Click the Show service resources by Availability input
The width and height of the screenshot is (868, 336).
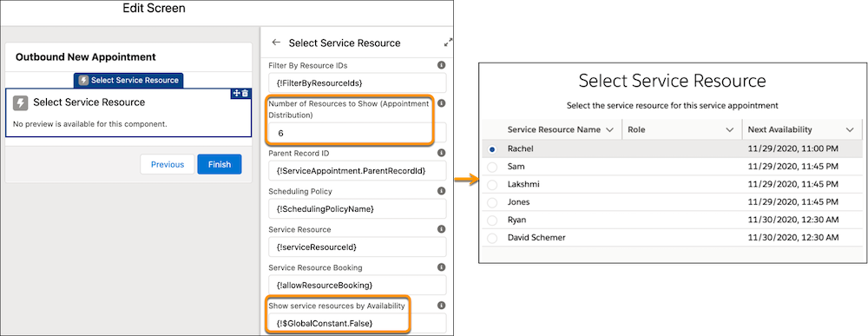pos(357,323)
